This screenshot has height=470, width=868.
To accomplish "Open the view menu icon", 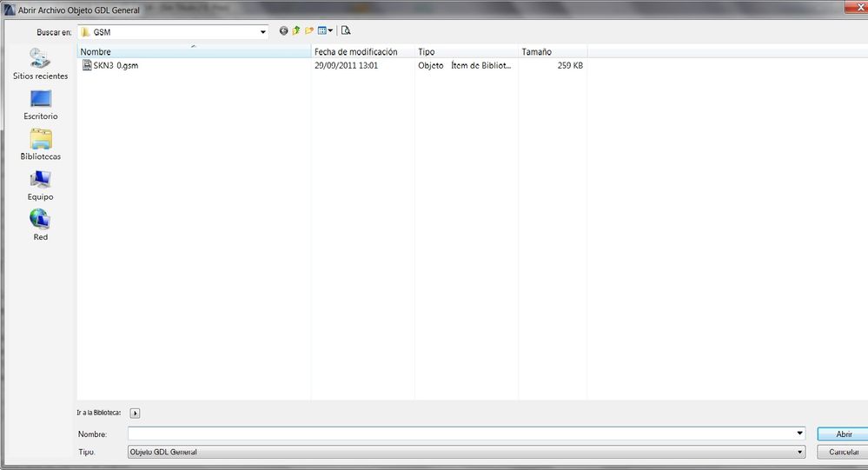I will 325,31.
